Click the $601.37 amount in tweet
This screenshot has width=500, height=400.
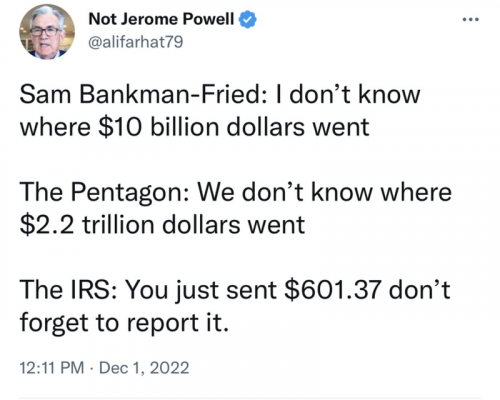(332, 289)
